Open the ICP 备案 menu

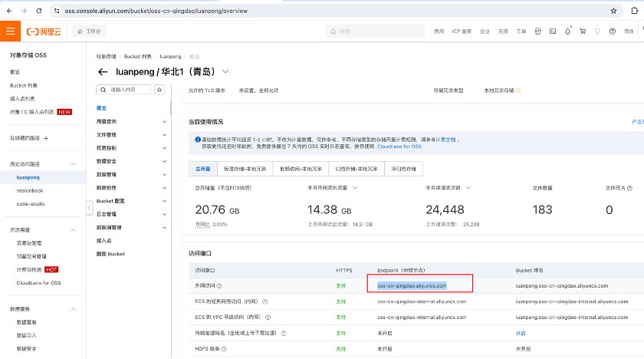click(462, 31)
